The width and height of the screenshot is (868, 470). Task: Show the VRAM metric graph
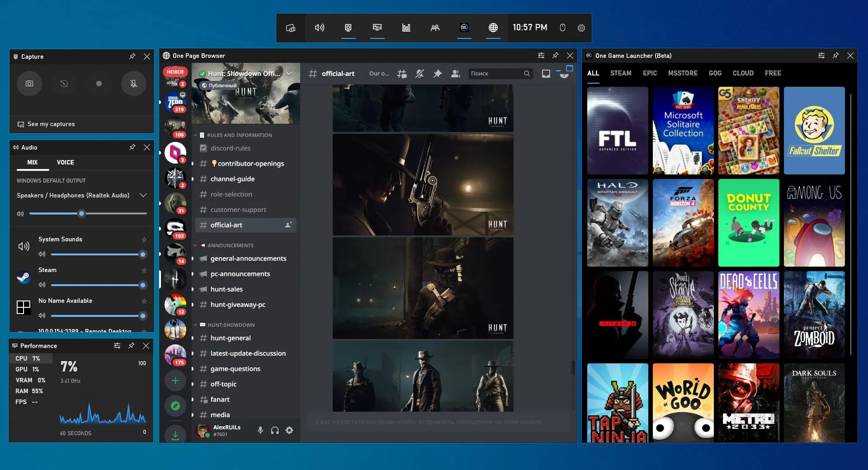tap(31, 380)
